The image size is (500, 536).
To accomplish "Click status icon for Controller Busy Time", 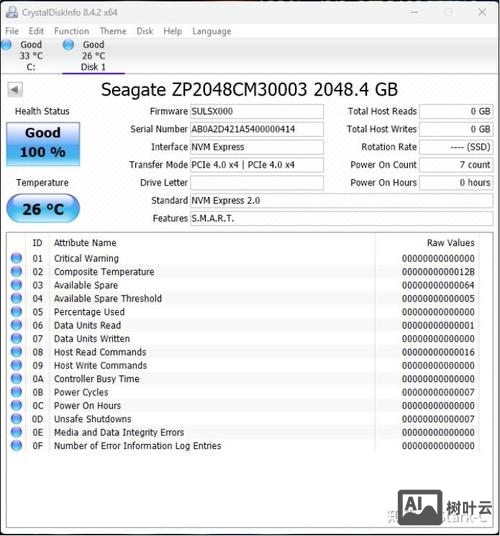I will coord(16,378).
